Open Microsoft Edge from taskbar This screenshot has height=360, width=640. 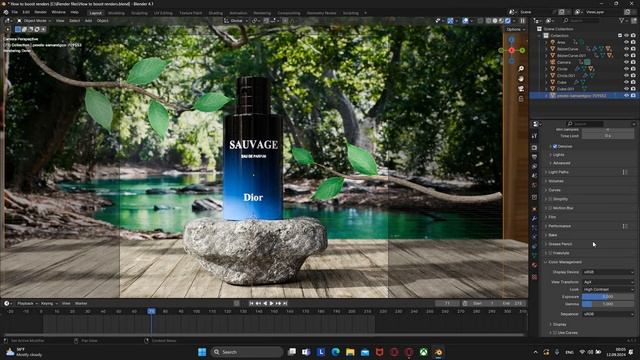coord(336,352)
